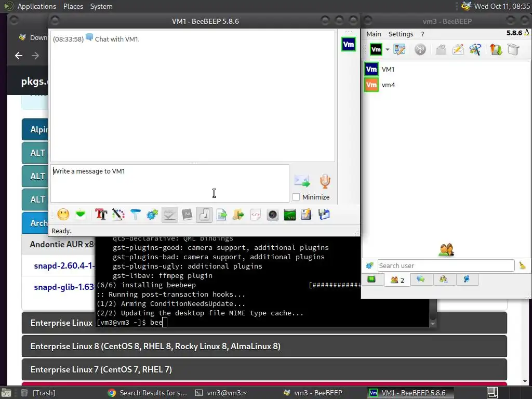Open Settings menu in vm3 BeeBEEP
The width and height of the screenshot is (532, 399).
(401, 34)
